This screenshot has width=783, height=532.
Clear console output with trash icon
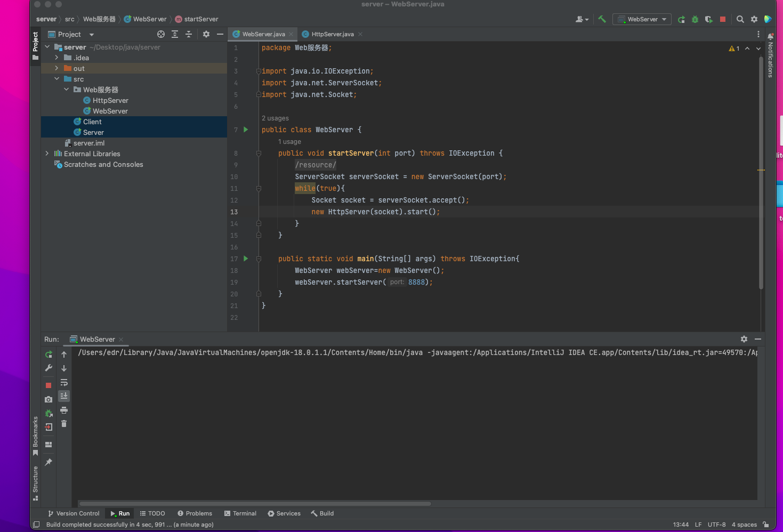coord(64,424)
